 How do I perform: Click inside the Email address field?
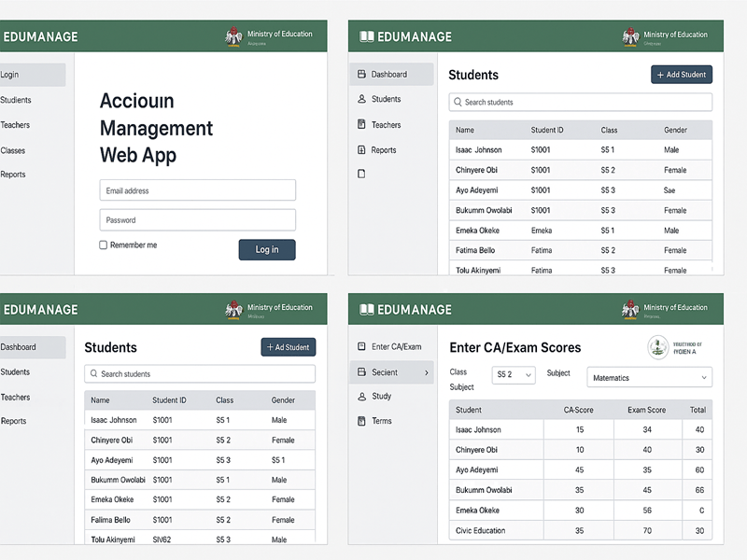point(197,189)
